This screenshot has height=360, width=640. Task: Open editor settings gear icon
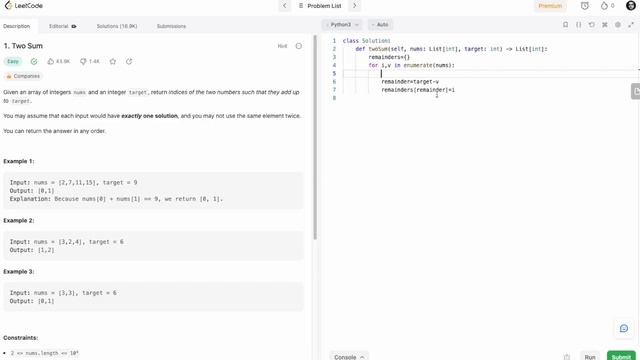click(x=618, y=25)
